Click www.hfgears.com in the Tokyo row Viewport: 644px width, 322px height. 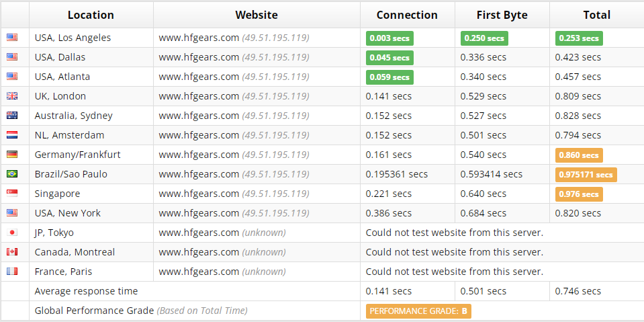coord(199,233)
